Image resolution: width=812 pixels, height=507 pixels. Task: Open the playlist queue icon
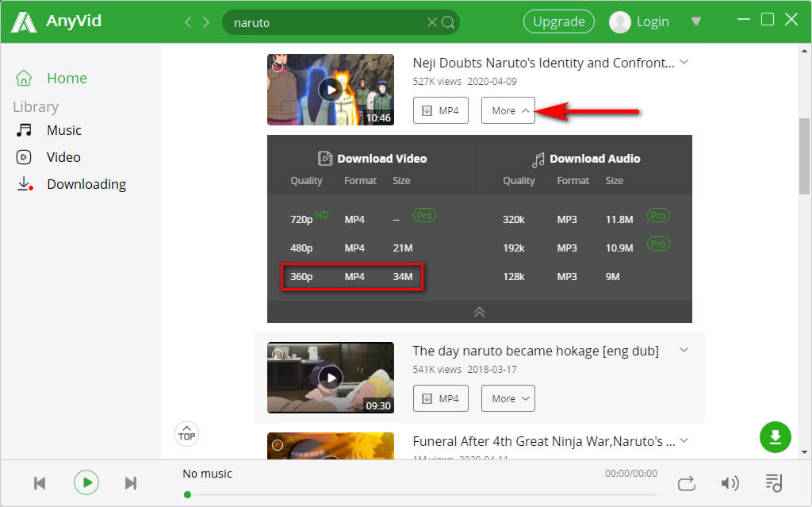pos(774,482)
